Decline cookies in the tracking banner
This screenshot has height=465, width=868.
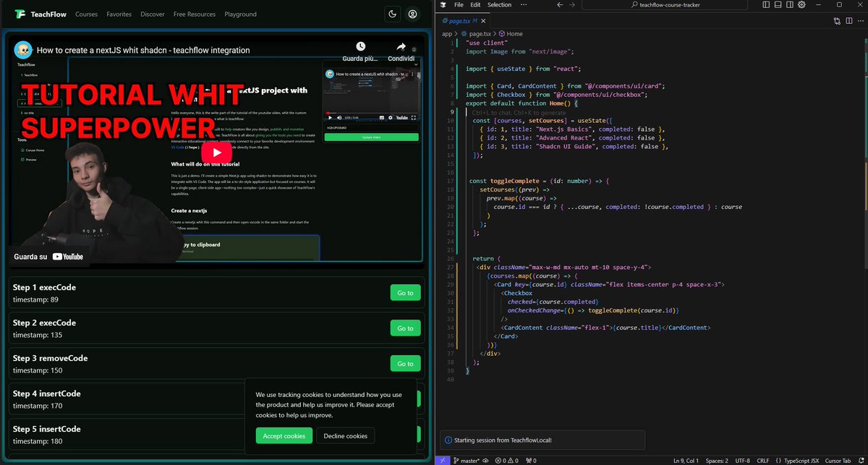346,435
